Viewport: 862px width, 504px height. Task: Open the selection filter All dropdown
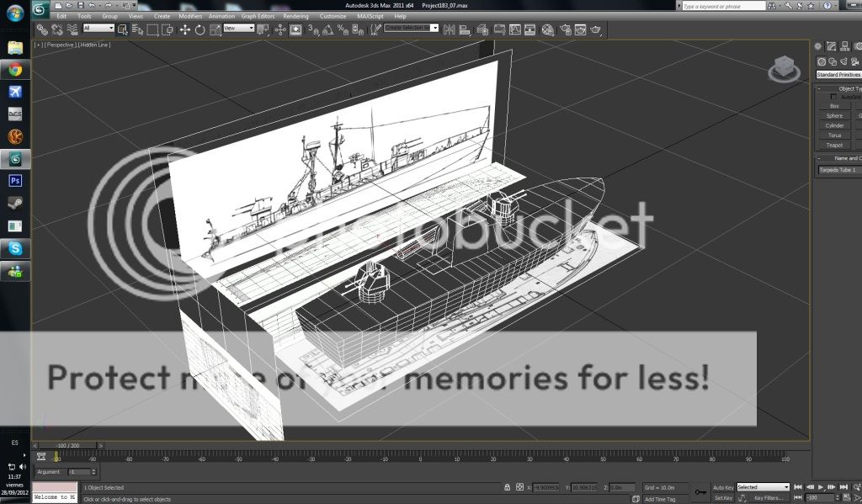98,28
